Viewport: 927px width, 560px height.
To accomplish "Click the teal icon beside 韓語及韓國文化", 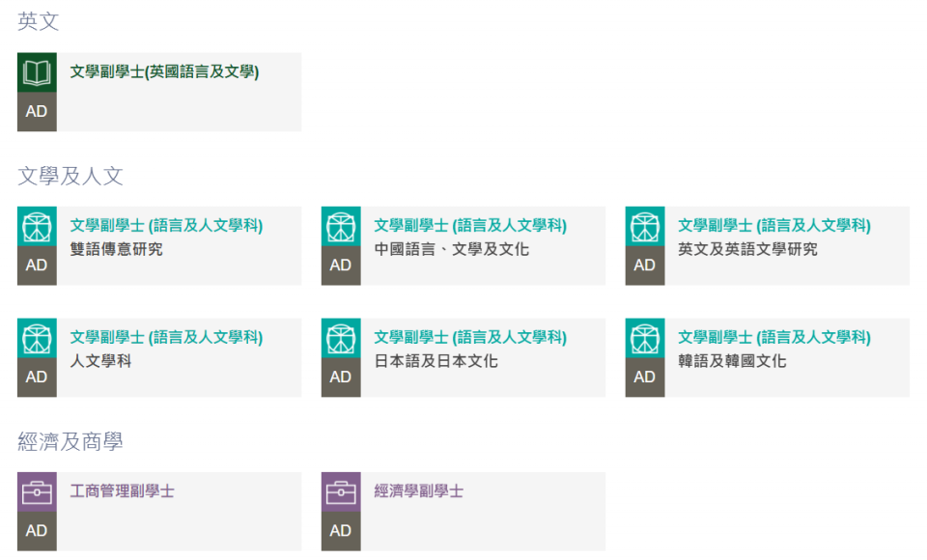I will 645,338.
